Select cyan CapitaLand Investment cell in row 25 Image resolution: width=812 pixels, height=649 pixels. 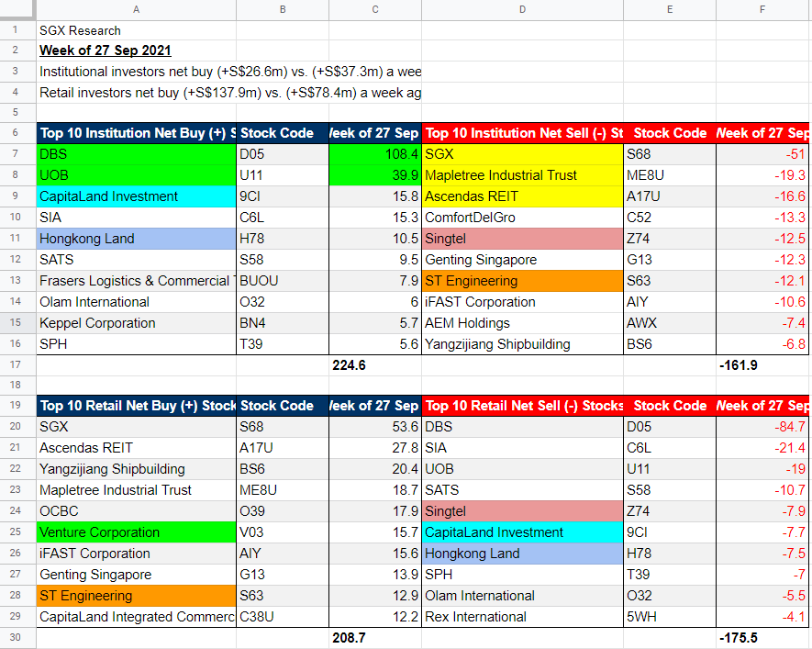pos(522,532)
